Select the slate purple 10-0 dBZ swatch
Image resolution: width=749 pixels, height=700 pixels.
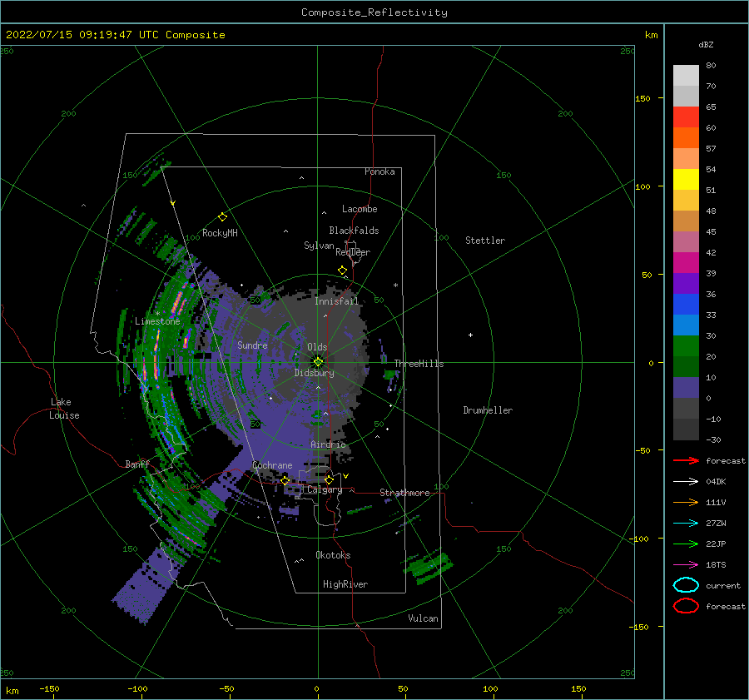(x=686, y=388)
